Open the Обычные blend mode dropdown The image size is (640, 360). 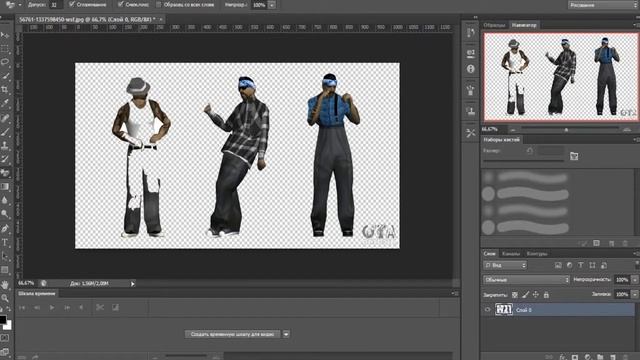coord(526,280)
